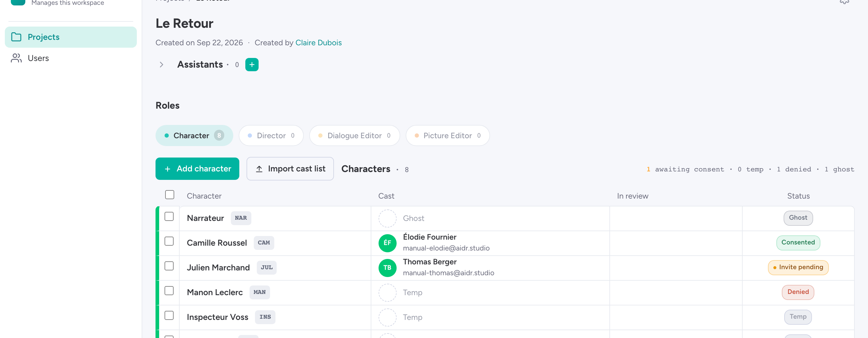Click the JUL code tag
868x338 pixels.
click(266, 267)
